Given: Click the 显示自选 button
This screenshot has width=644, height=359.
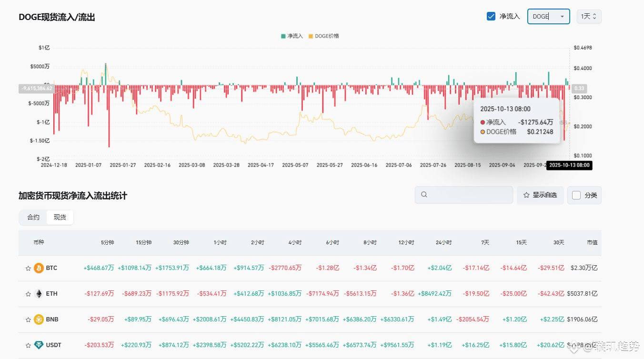Looking at the screenshot, I should [x=540, y=195].
